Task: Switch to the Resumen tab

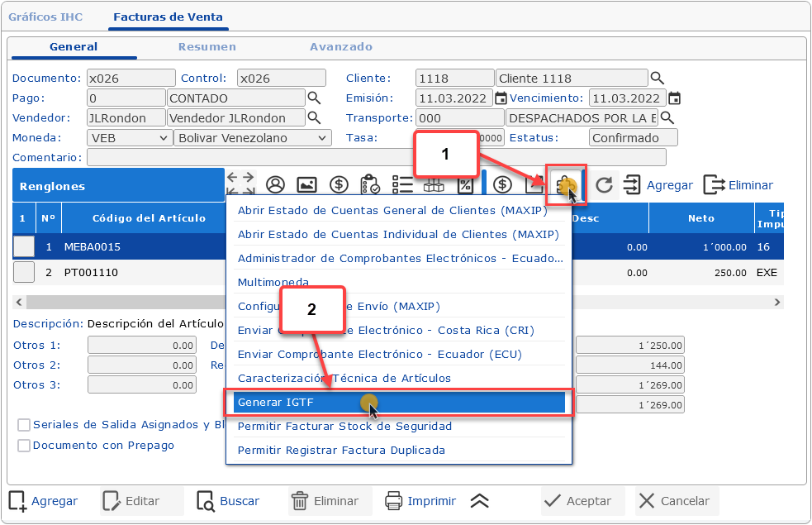Action: (x=207, y=47)
